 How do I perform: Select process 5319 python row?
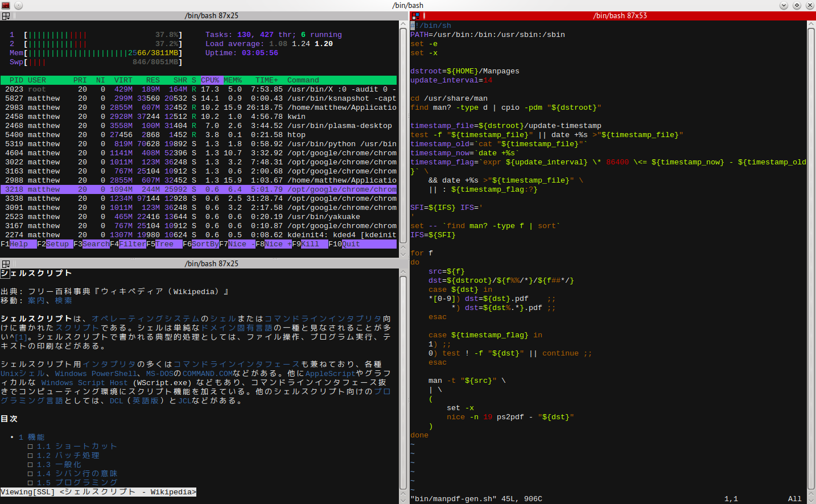pos(199,144)
